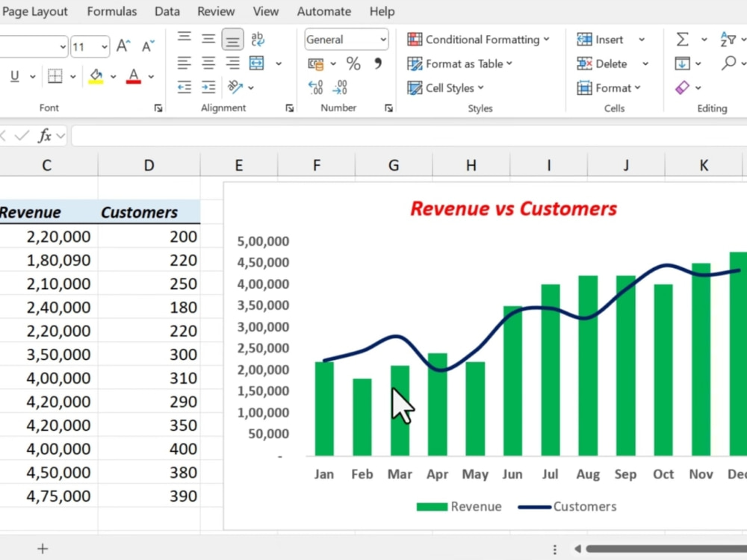Decrease indent
Image resolution: width=747 pixels, height=560 pixels.
[185, 87]
